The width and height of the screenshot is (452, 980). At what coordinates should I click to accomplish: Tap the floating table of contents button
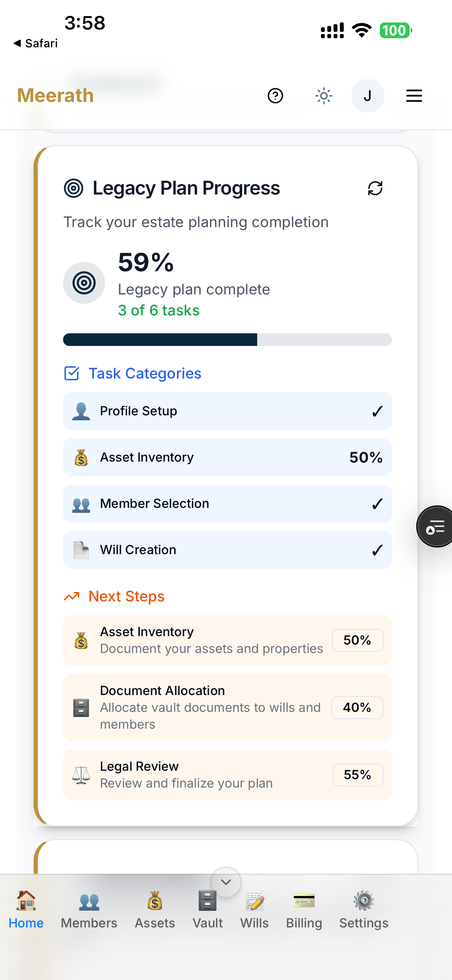click(x=435, y=526)
